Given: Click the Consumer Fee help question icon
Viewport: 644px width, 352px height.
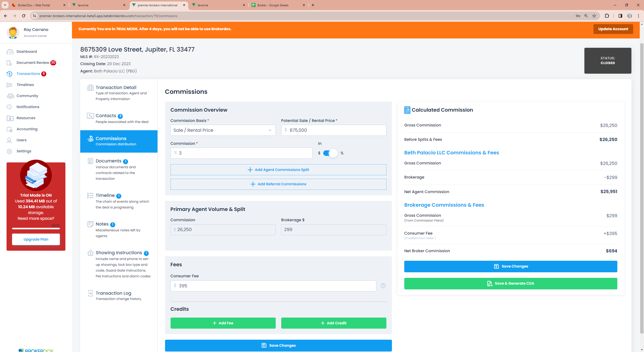Looking at the screenshot, I should point(383,286).
